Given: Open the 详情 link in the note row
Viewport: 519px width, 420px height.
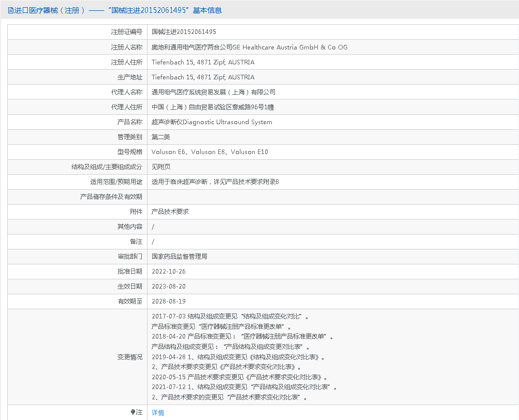Looking at the screenshot, I should 158,413.
